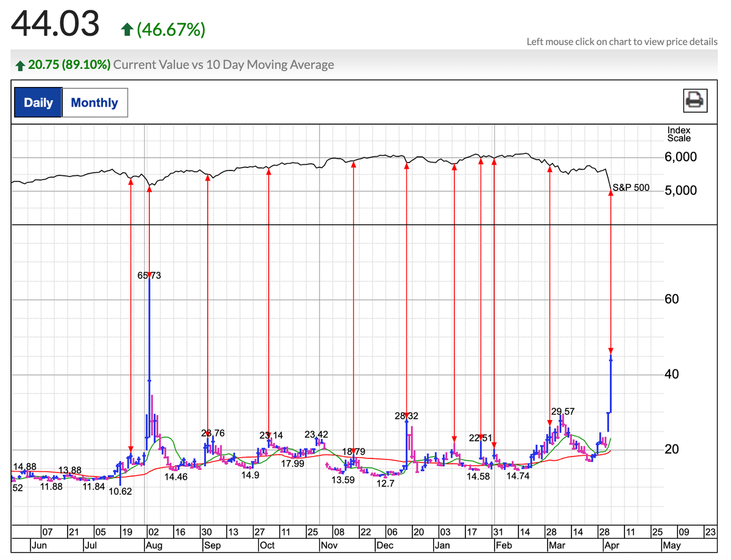Click the 65.73 peak label in August
The image size is (731, 560).
coord(149,276)
